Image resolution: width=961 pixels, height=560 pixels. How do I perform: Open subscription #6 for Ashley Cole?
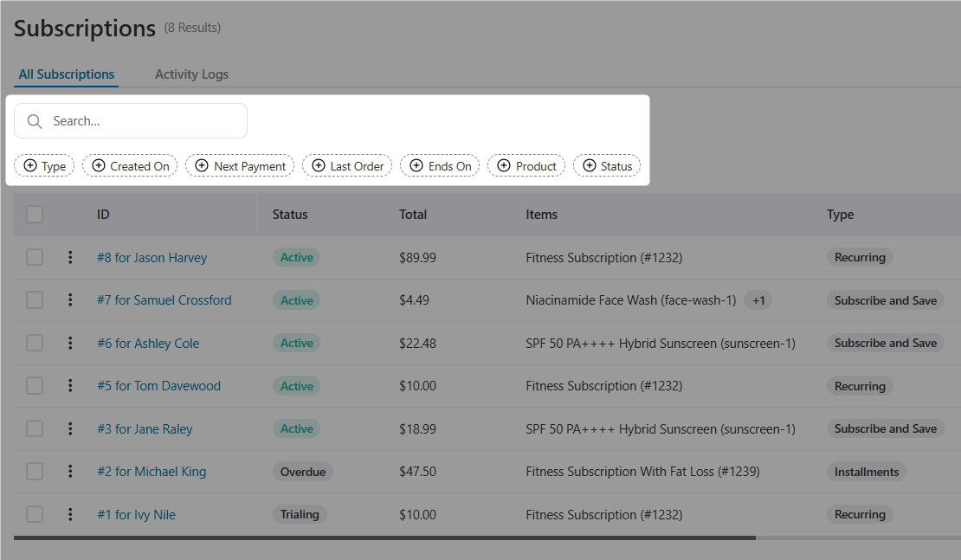(x=148, y=343)
